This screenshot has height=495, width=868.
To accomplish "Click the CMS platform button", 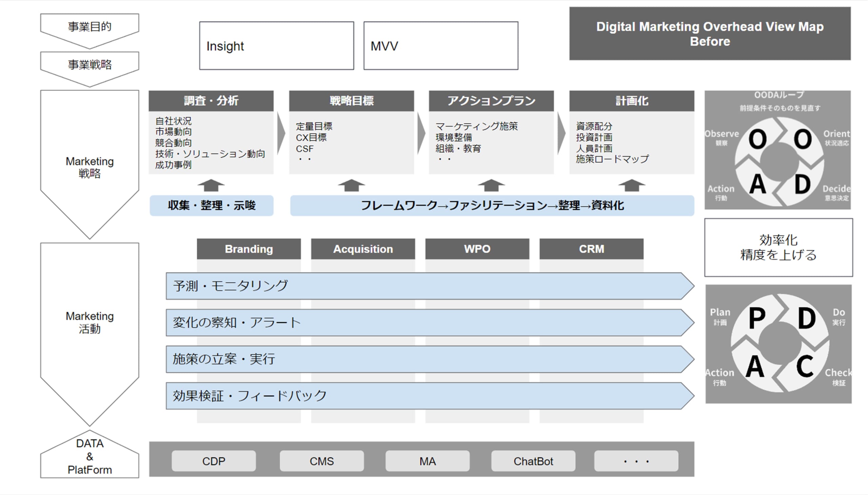I will point(321,461).
